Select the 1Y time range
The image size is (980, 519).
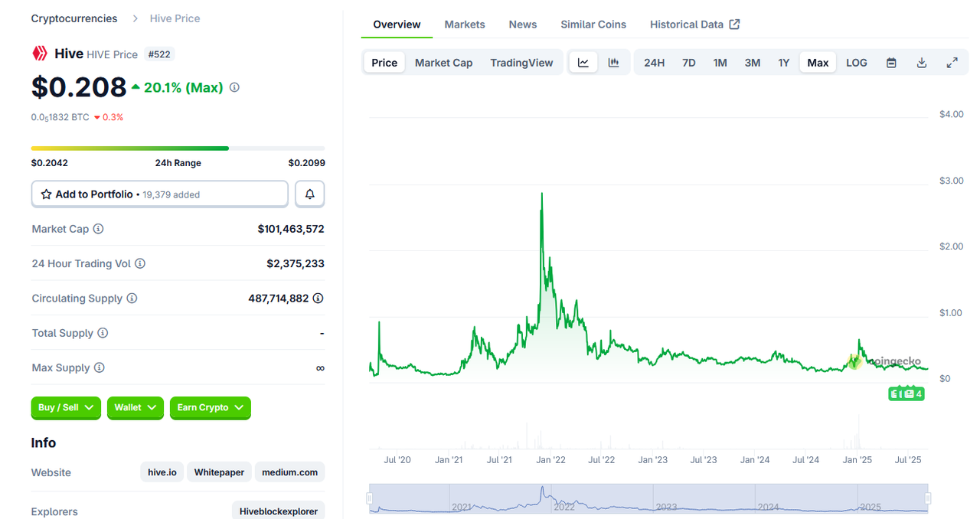point(783,63)
